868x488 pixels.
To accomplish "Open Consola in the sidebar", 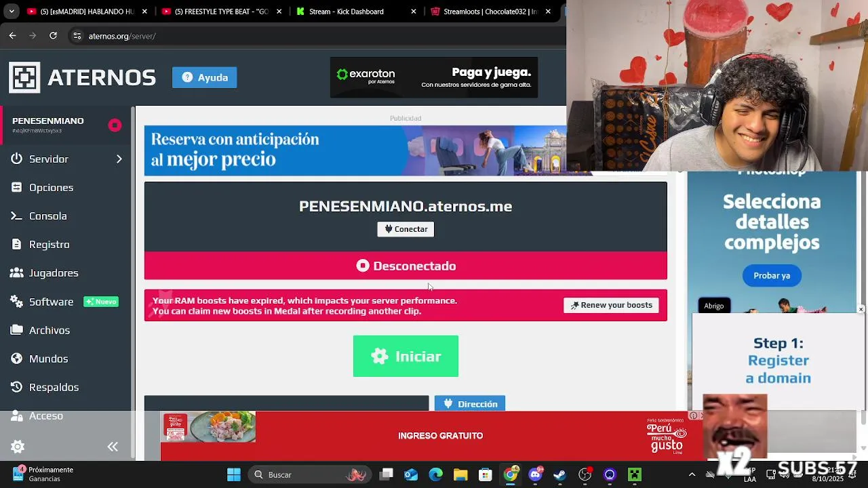I will click(47, 216).
